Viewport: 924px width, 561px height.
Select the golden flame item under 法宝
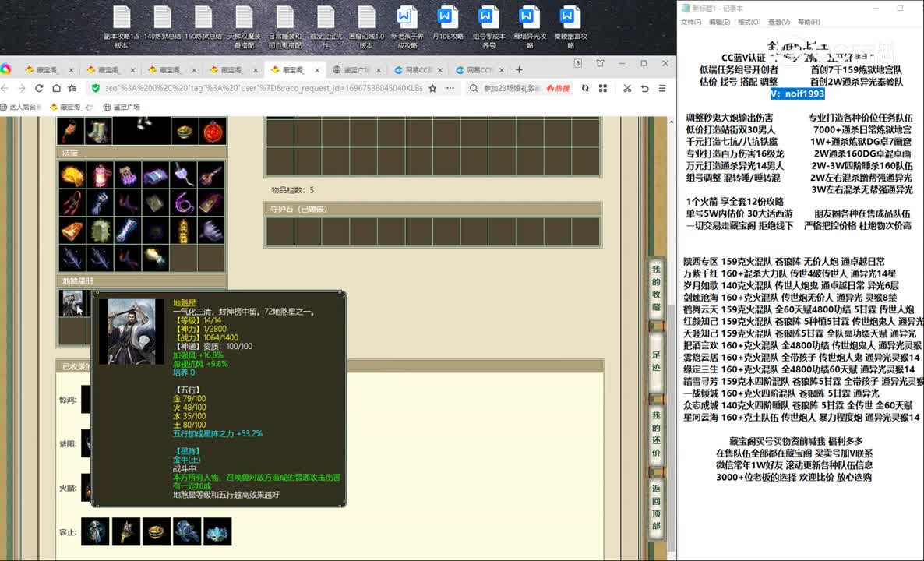[x=72, y=175]
